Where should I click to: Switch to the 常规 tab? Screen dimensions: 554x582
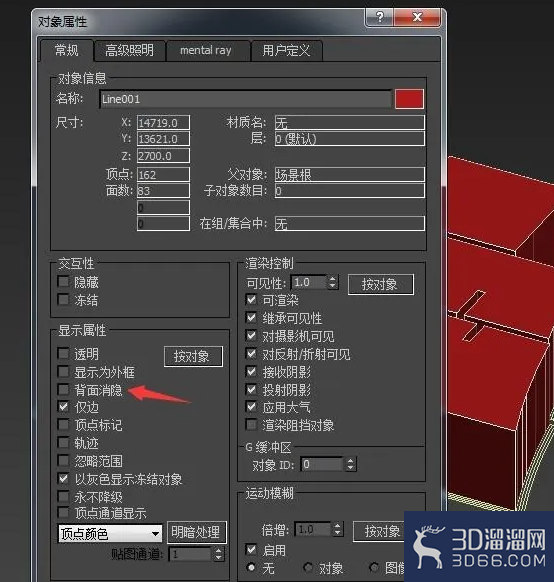(67, 50)
